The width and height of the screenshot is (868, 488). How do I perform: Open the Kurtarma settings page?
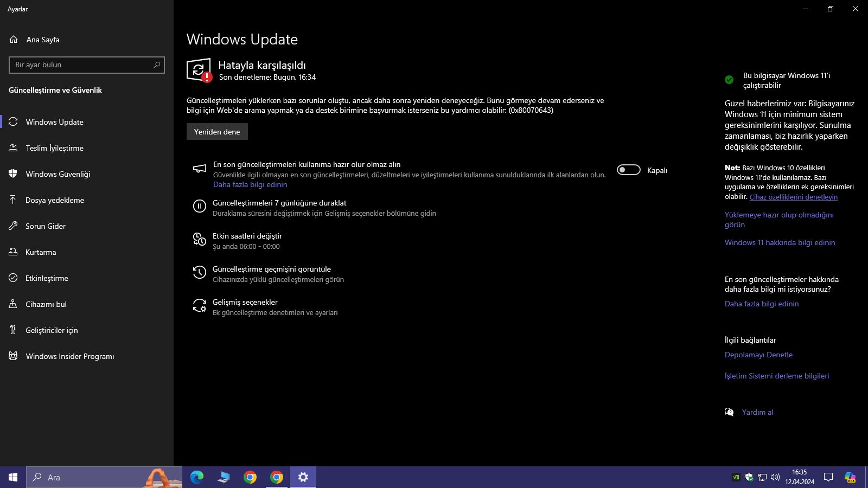pos(87,252)
